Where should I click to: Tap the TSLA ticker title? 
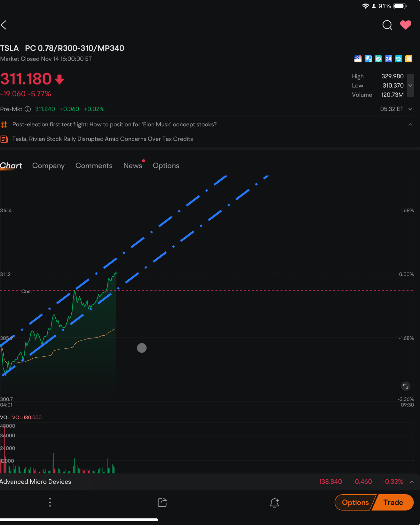pyautogui.click(x=9, y=48)
